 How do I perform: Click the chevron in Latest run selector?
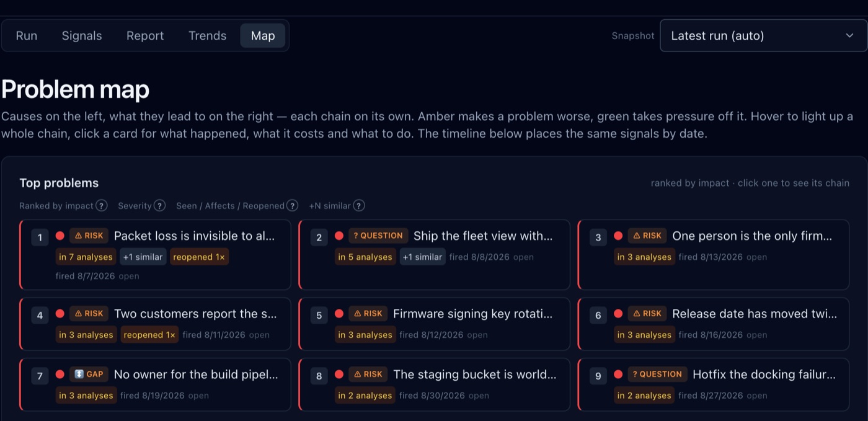coord(849,35)
